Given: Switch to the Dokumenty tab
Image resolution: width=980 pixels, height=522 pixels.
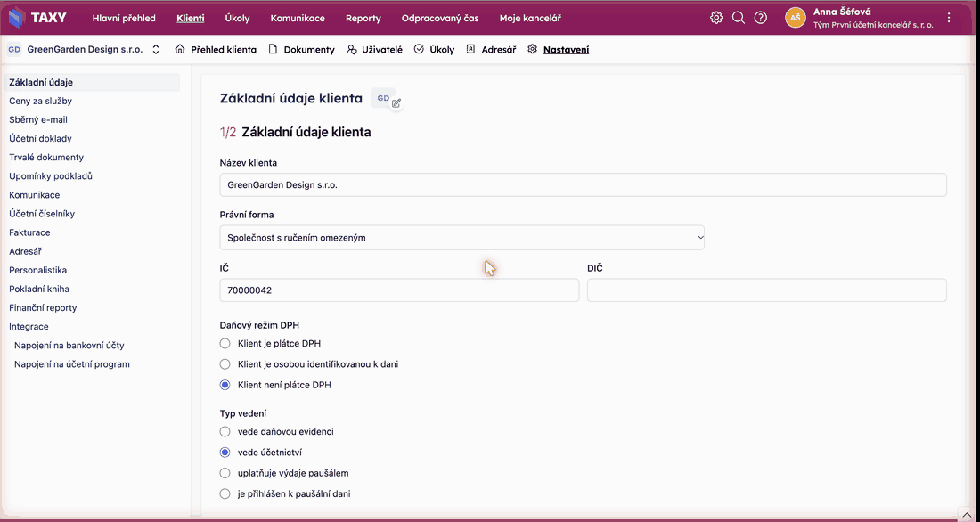Looking at the screenshot, I should 301,49.
